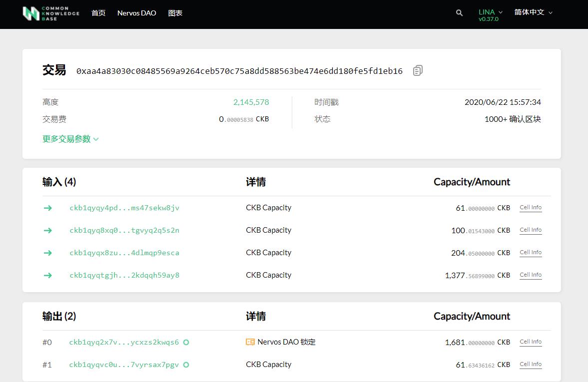Click the v0.37.0 version text

click(488, 19)
